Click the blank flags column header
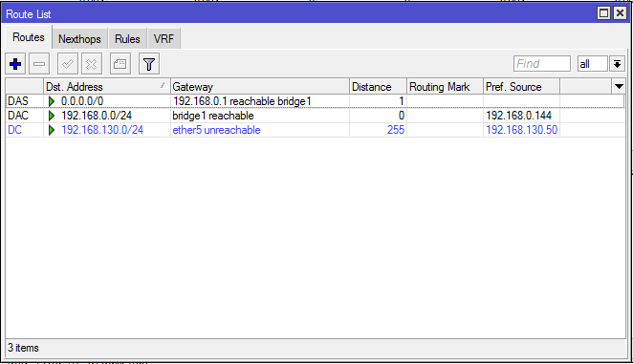The width and height of the screenshot is (633, 364). (x=24, y=86)
